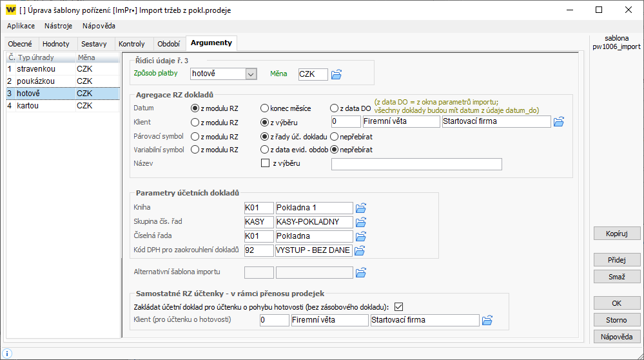Open folder lookup for Kód DPH field
This screenshot has height=360, width=644.
pos(361,251)
